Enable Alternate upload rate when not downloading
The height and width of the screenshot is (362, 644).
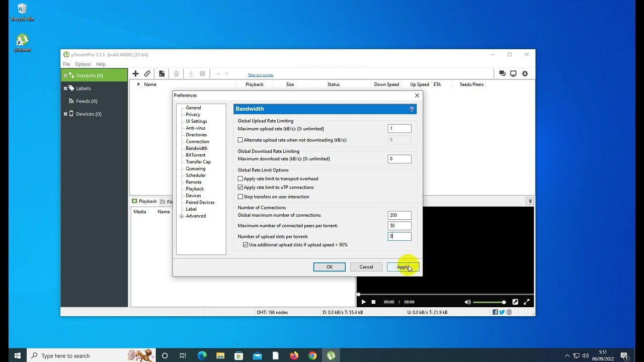240,140
